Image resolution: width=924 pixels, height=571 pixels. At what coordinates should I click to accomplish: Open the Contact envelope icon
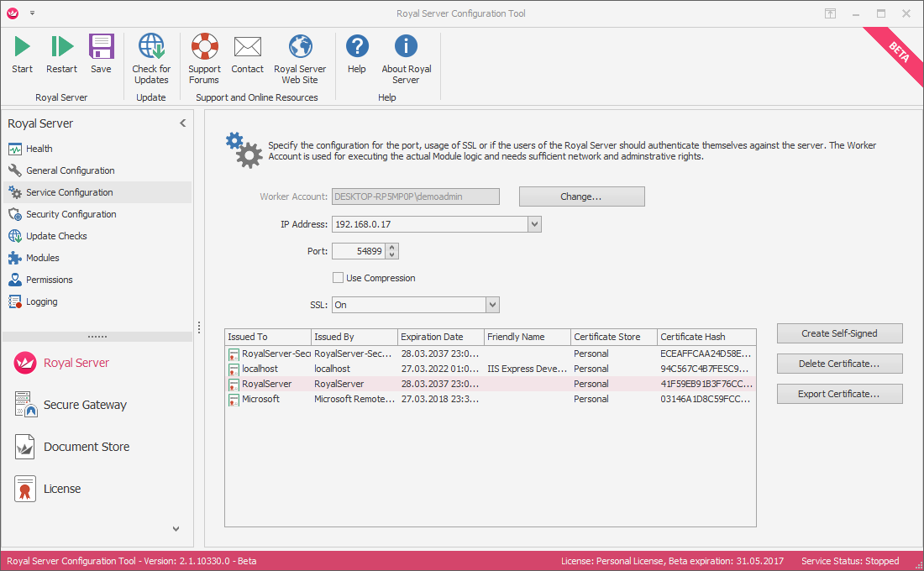click(x=248, y=54)
